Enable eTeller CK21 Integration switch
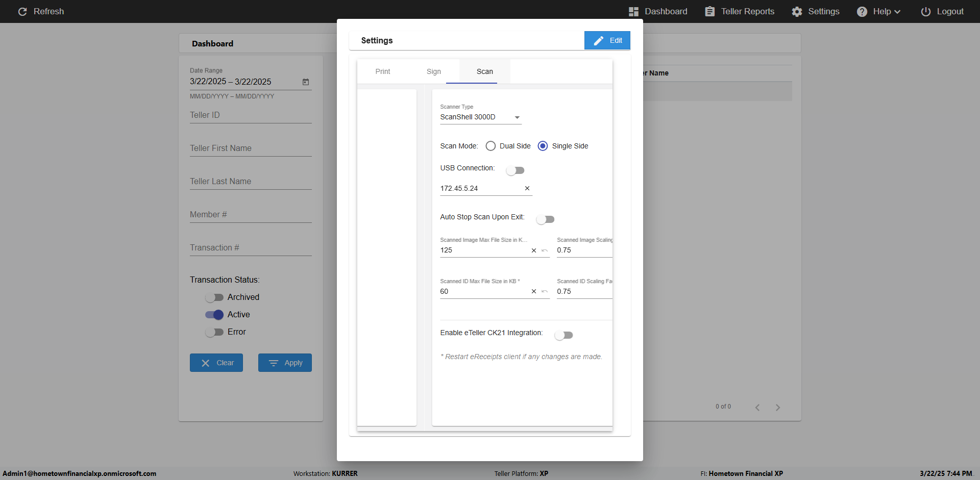 click(563, 335)
